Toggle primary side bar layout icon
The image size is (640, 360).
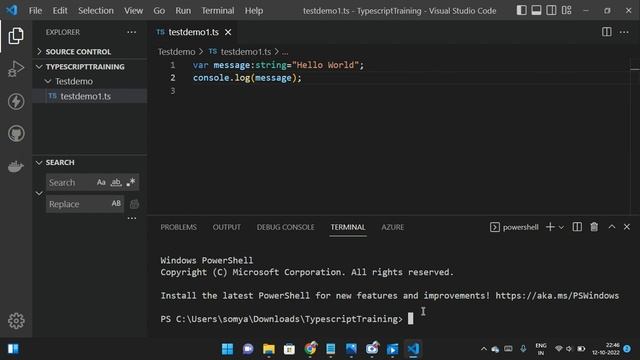521,10
